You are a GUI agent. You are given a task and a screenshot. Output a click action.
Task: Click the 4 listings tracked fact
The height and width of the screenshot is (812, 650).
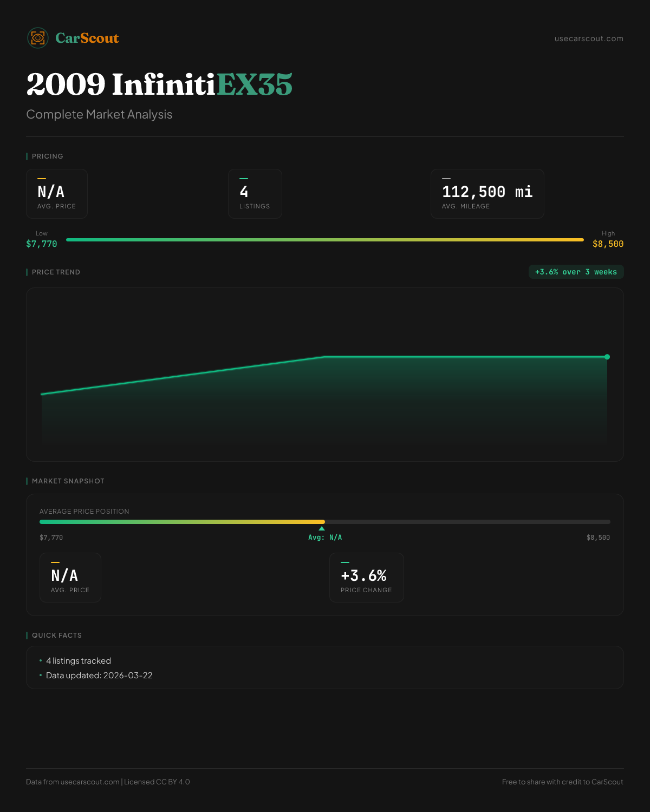coord(79,661)
